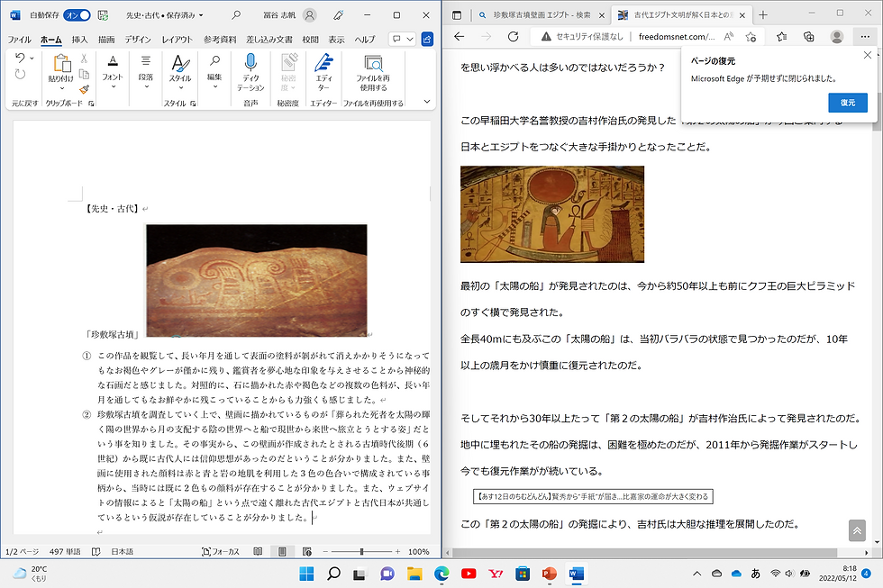
Task: Switch to Print Layout view icon
Action: tap(283, 551)
